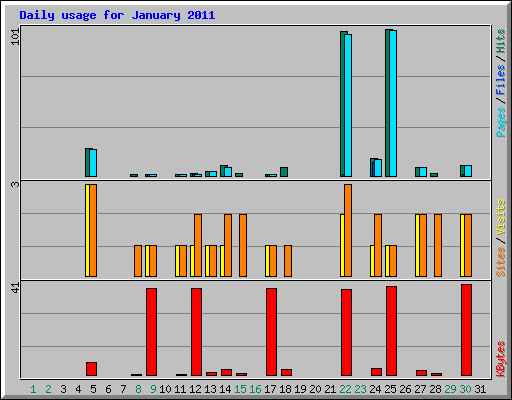Click the '41' KBytes axis label
The image size is (512, 400).
coord(15,288)
